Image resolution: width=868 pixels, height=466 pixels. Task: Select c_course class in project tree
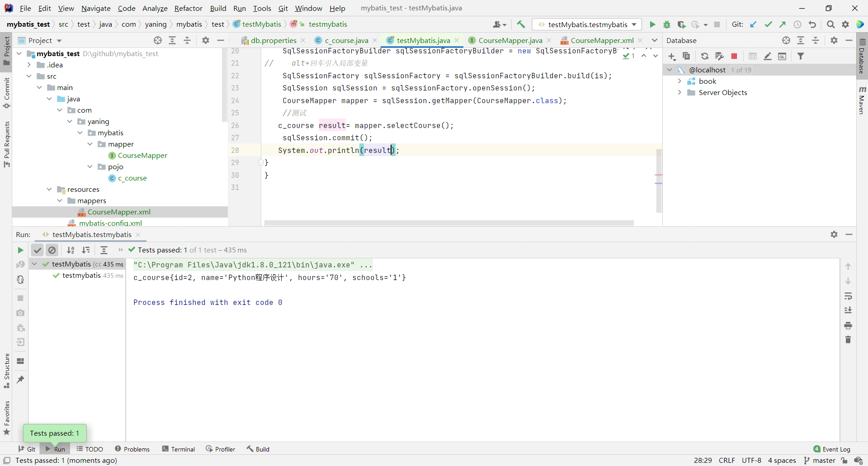tap(128, 178)
